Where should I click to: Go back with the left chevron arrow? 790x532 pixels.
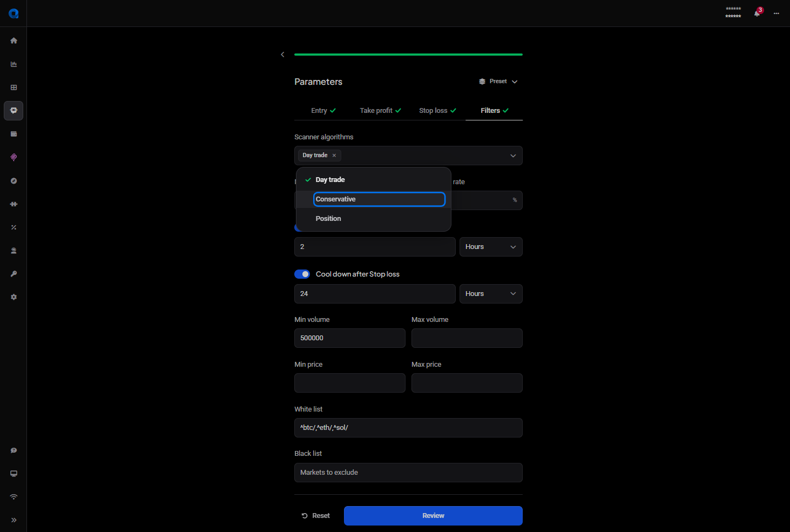[282, 55]
